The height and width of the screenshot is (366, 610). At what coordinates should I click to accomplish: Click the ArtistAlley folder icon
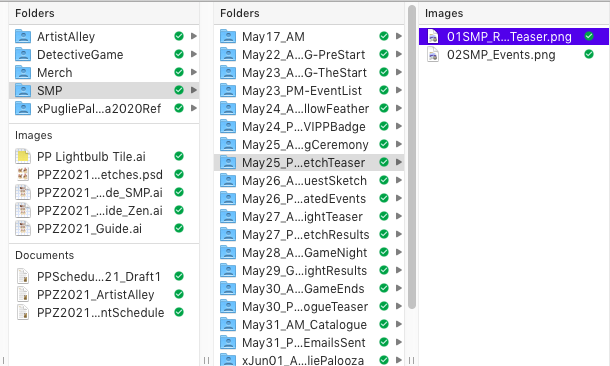click(23, 37)
